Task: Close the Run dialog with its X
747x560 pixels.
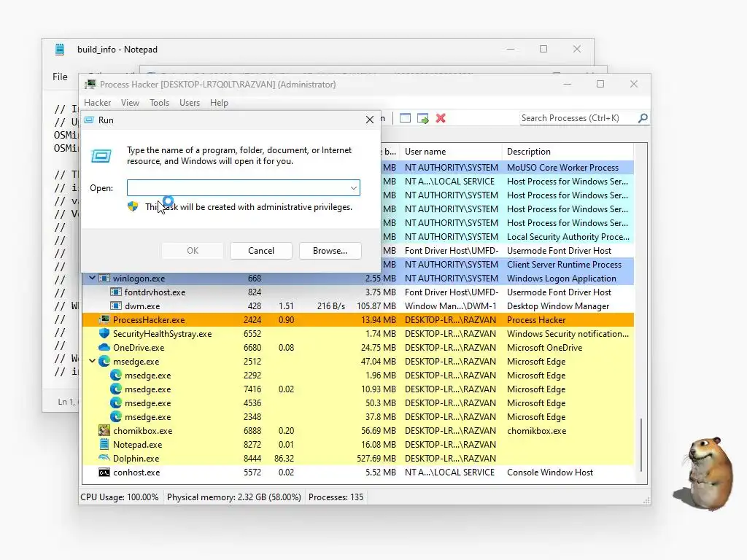Action: pos(370,120)
